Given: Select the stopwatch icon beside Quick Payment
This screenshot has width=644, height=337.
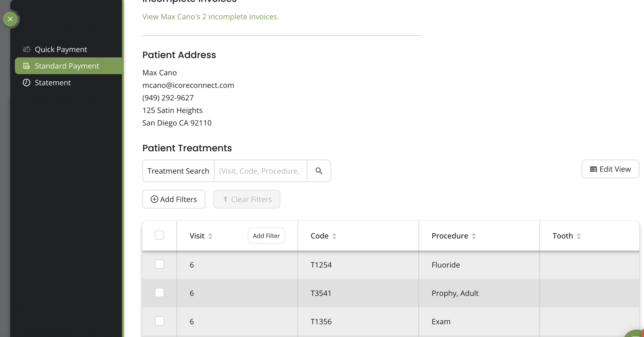Looking at the screenshot, I should point(26,49).
